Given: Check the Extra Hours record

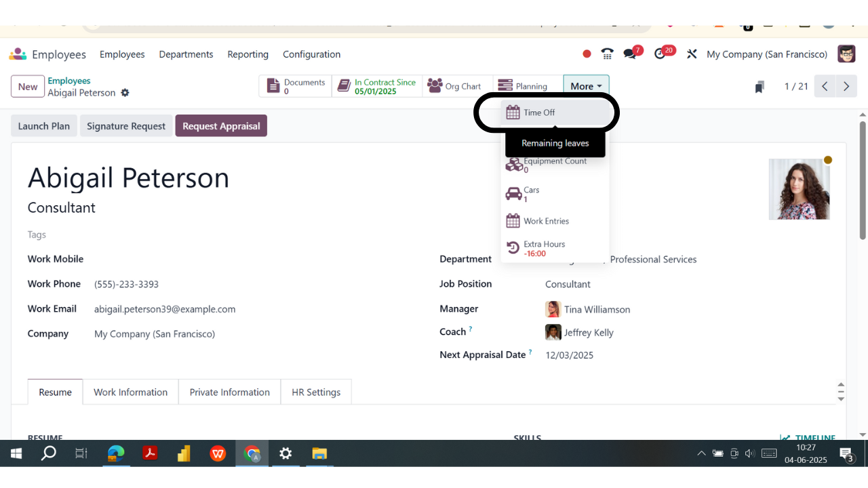Looking at the screenshot, I should click(x=545, y=247).
